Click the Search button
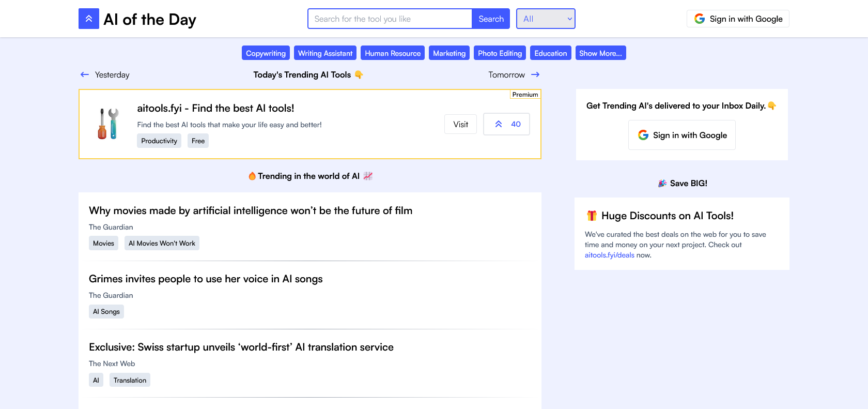 [491, 19]
